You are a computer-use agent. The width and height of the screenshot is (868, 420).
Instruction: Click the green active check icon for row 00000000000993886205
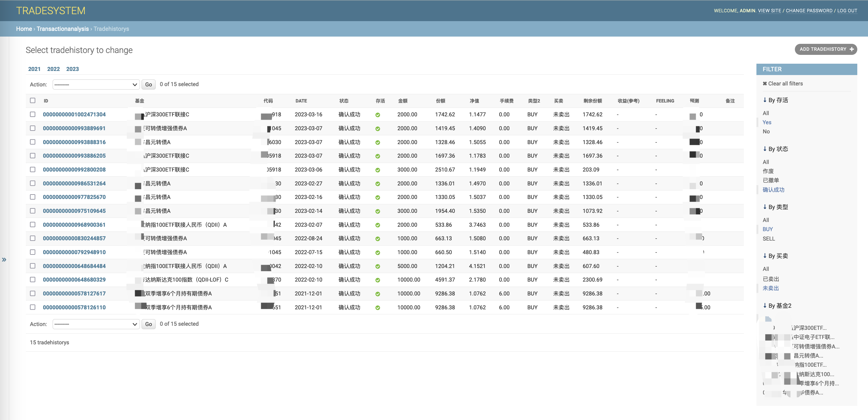tap(377, 156)
